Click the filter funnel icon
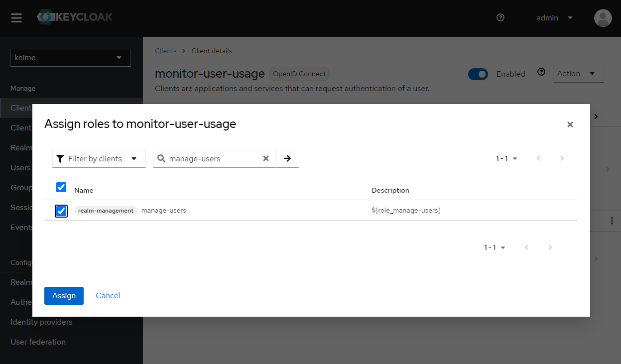The height and width of the screenshot is (364, 621). point(60,159)
